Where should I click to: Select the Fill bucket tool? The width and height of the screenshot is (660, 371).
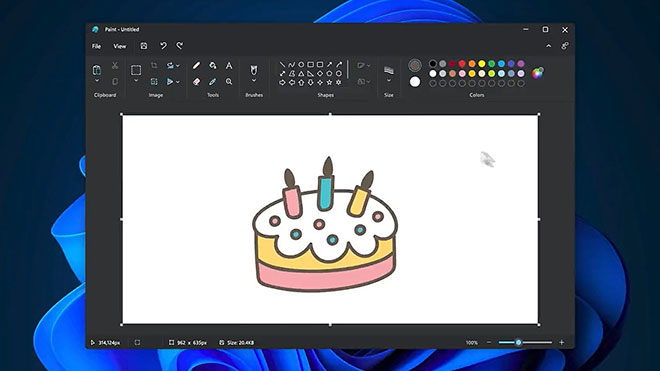point(213,65)
